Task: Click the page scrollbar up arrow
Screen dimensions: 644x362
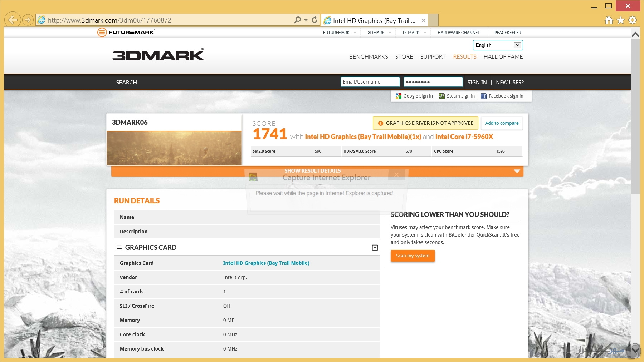Action: point(635,34)
